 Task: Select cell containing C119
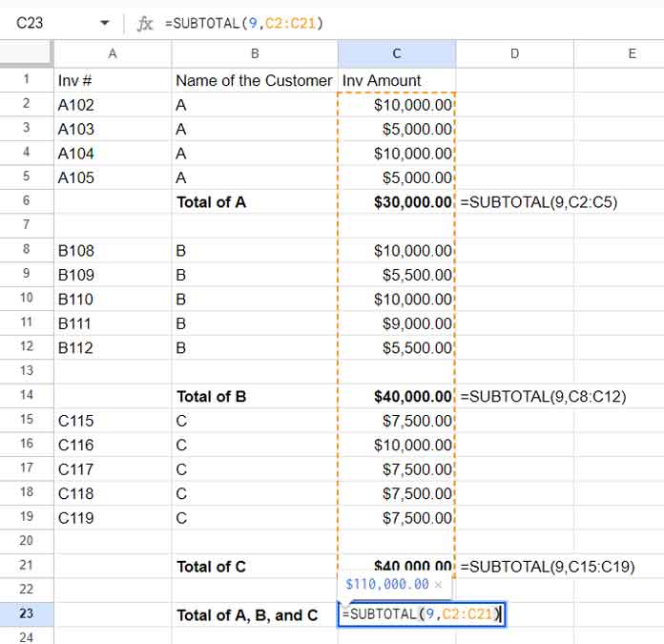point(113,518)
